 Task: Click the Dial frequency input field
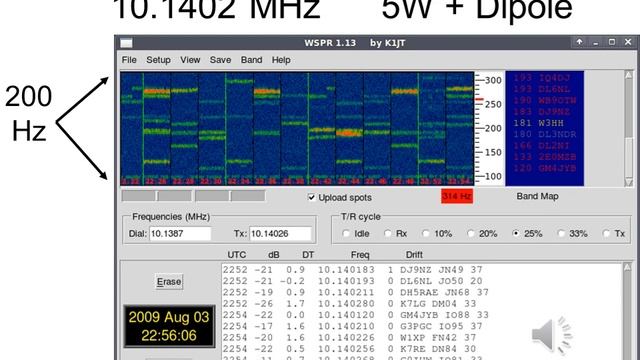180,234
